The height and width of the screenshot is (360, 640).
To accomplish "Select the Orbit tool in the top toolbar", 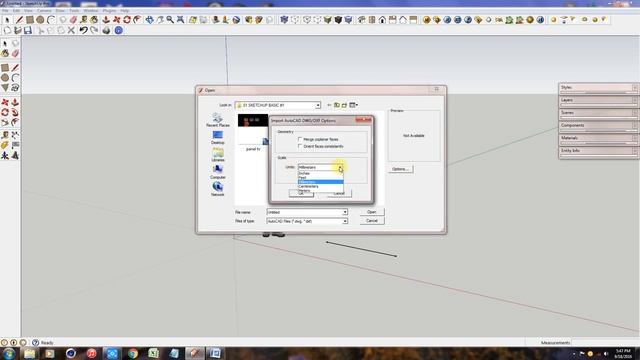I will pyautogui.click(x=149, y=20).
